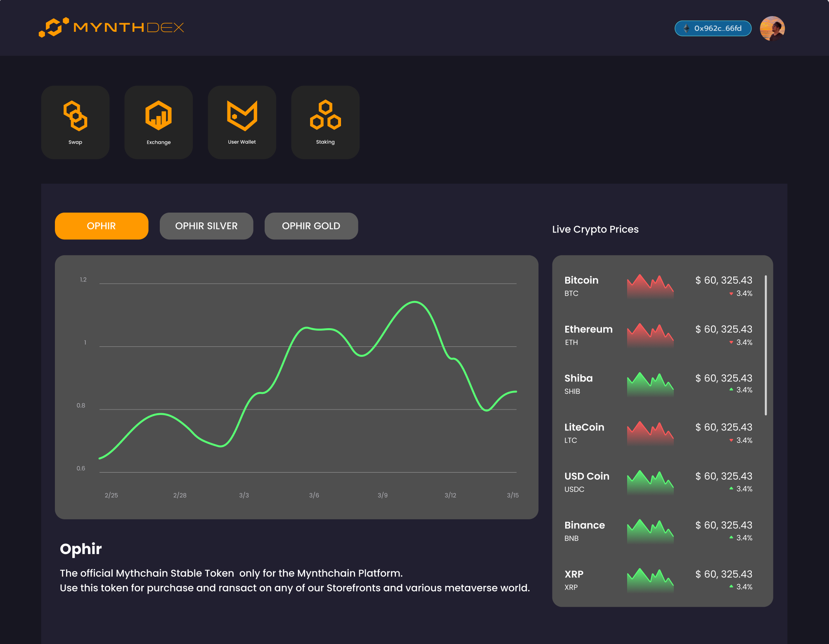Screen dimensions: 829x644
Task: Click the Binance up 3.4% indicator
Action: [x=741, y=537]
